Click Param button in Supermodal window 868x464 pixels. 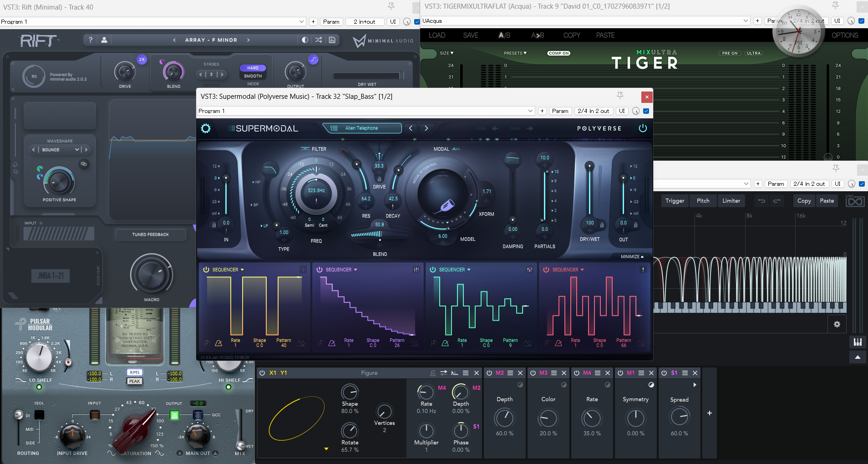point(560,111)
